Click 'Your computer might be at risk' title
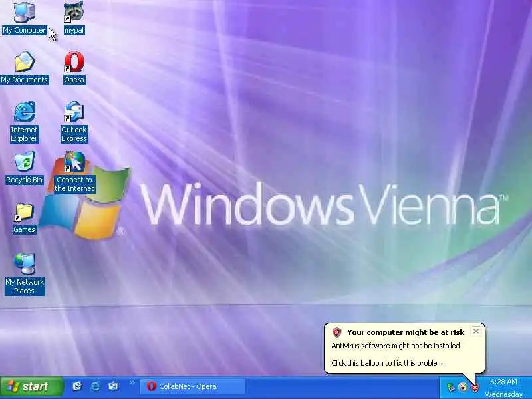 (x=406, y=332)
